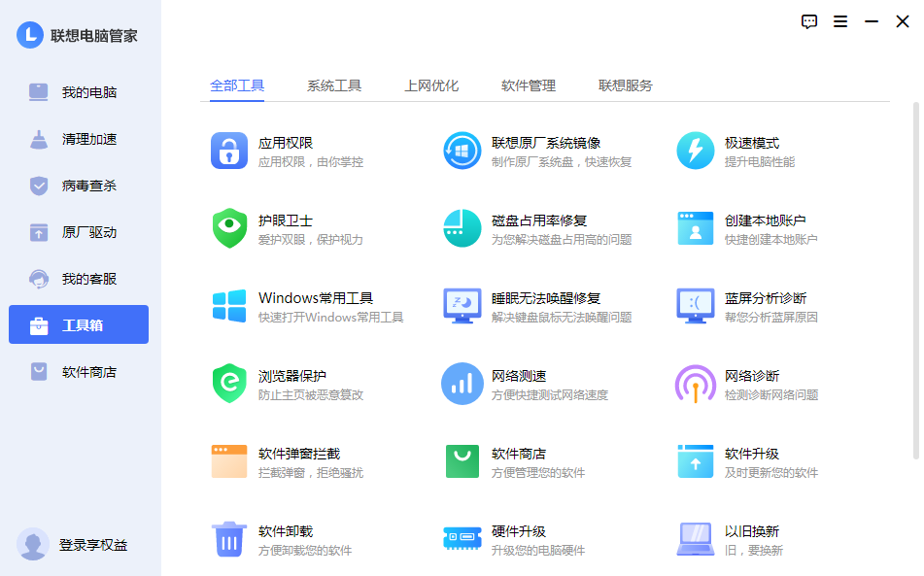Click description 防止主页被恶意篡改
Image resolution: width=924 pixels, height=576 pixels.
click(x=311, y=395)
